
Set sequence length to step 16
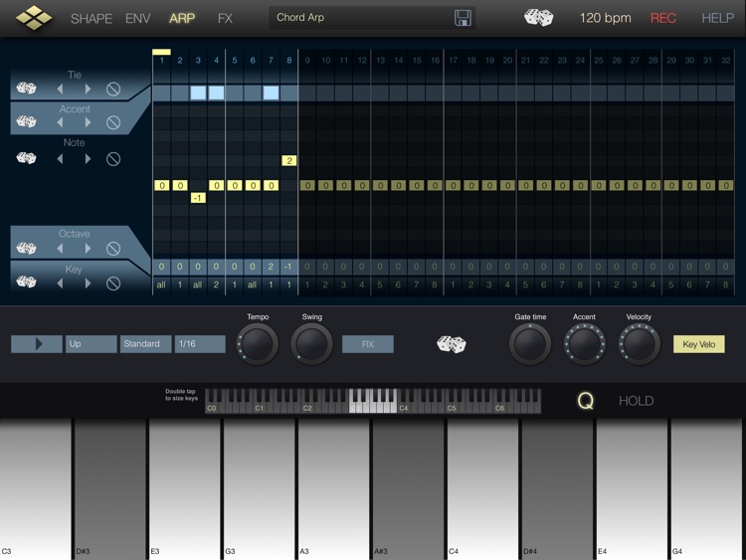[435, 61]
